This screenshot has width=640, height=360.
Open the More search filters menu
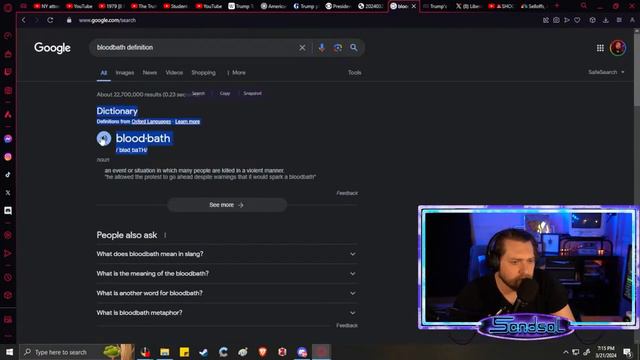(x=236, y=73)
